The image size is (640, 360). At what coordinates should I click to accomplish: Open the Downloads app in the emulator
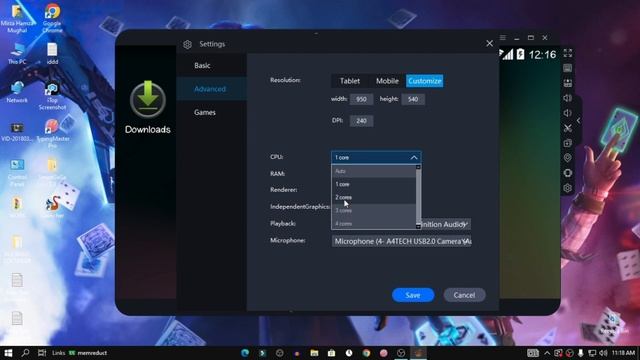[148, 108]
